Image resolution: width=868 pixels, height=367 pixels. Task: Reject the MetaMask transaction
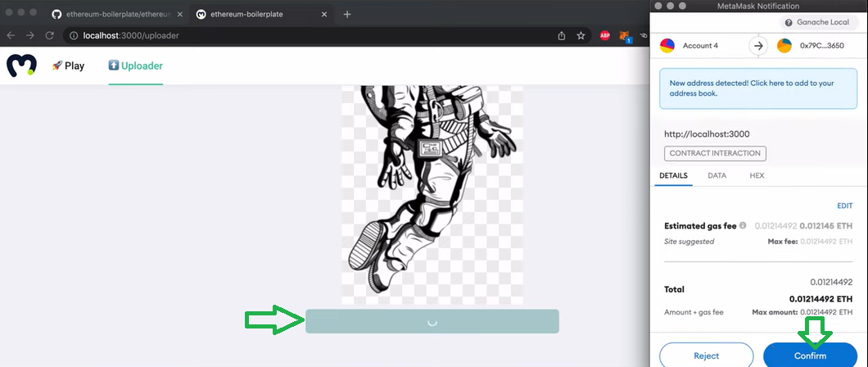pos(707,355)
